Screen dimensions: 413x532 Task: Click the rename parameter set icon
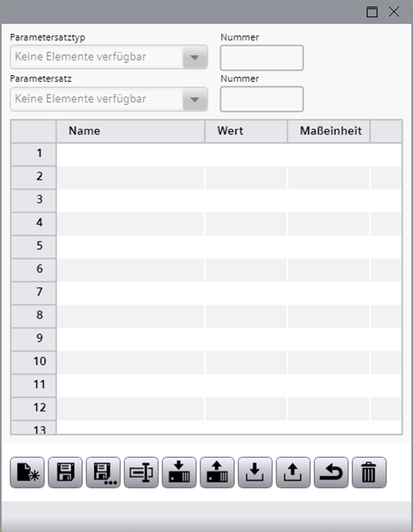click(141, 472)
